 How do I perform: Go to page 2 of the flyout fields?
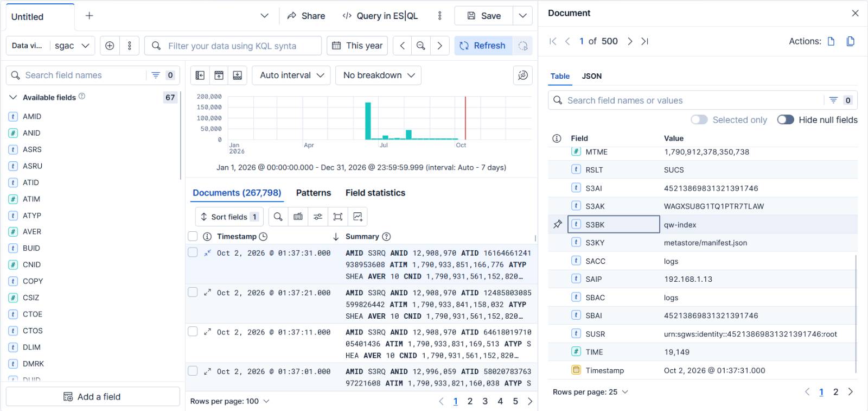tap(835, 392)
